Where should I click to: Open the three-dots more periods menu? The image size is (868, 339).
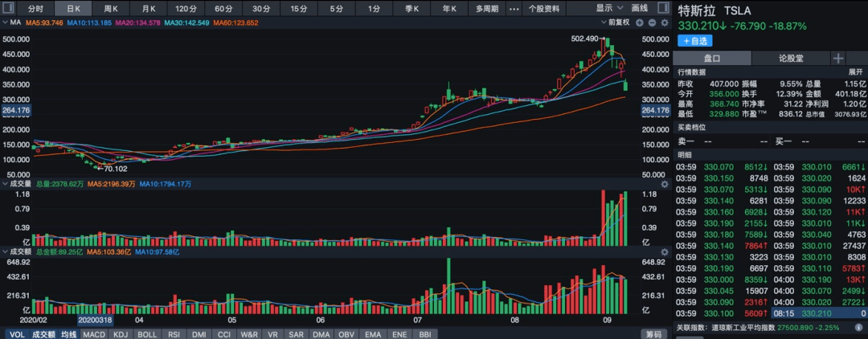point(514,8)
